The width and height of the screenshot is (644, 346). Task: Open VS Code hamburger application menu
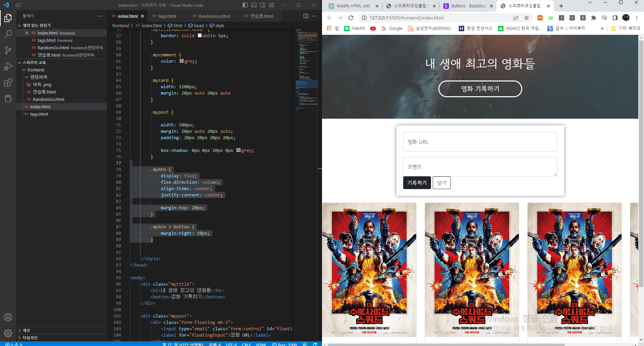(18, 5)
